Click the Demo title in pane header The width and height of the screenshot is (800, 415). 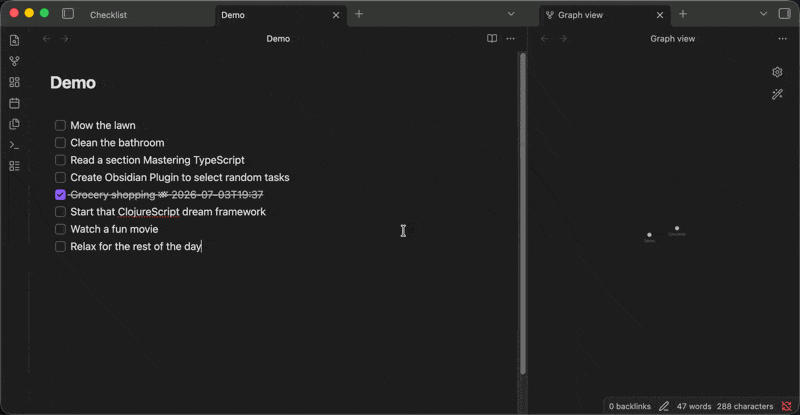[x=278, y=39]
